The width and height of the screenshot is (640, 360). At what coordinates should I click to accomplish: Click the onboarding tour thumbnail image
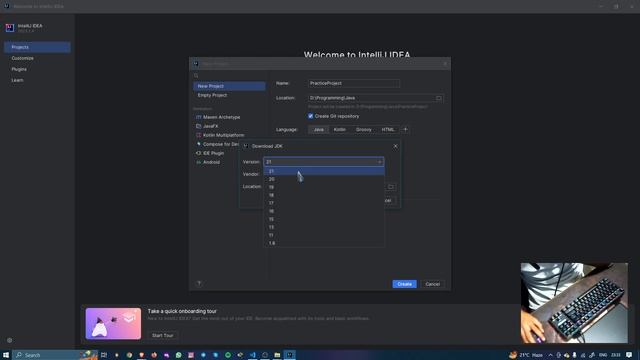[x=113, y=324]
